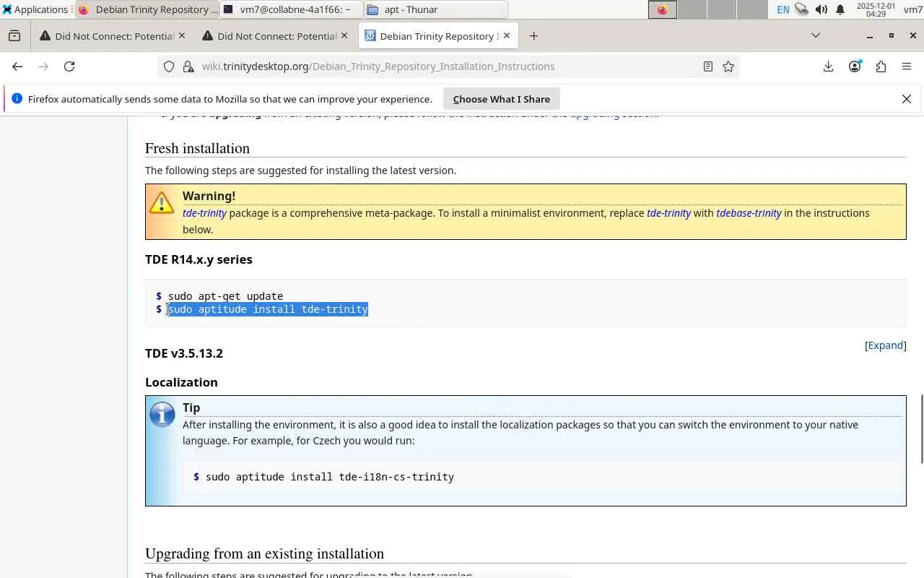The height and width of the screenshot is (578, 924).
Task: Click the Firefox workspace in workspace switcher
Action: 663,9
